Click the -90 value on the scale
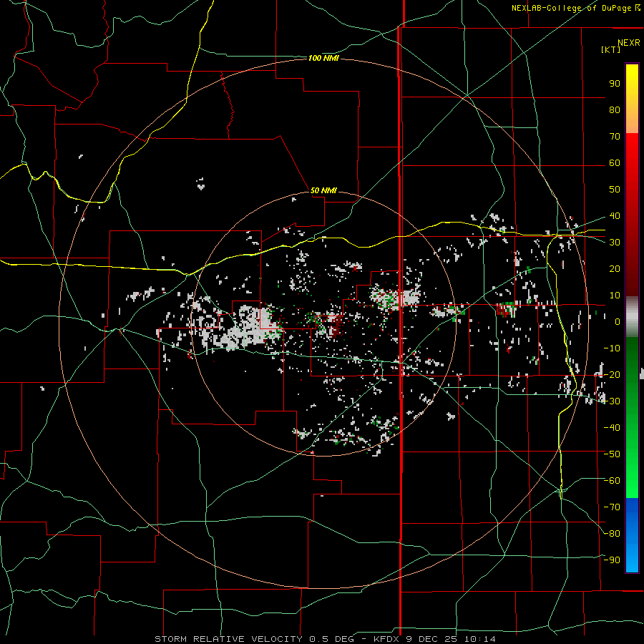Image resolution: width=644 pixels, height=644 pixels. click(x=612, y=560)
